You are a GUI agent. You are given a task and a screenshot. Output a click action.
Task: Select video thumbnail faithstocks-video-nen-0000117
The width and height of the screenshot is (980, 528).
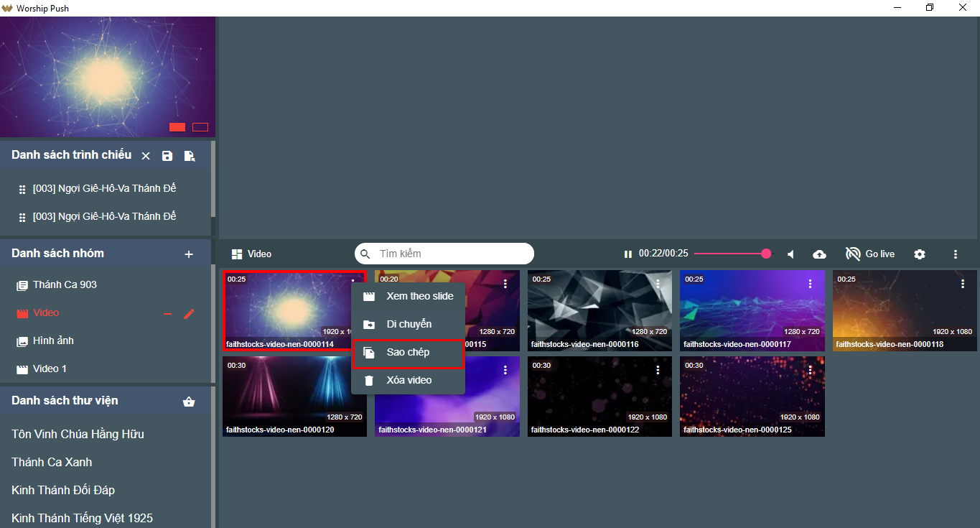coord(752,310)
